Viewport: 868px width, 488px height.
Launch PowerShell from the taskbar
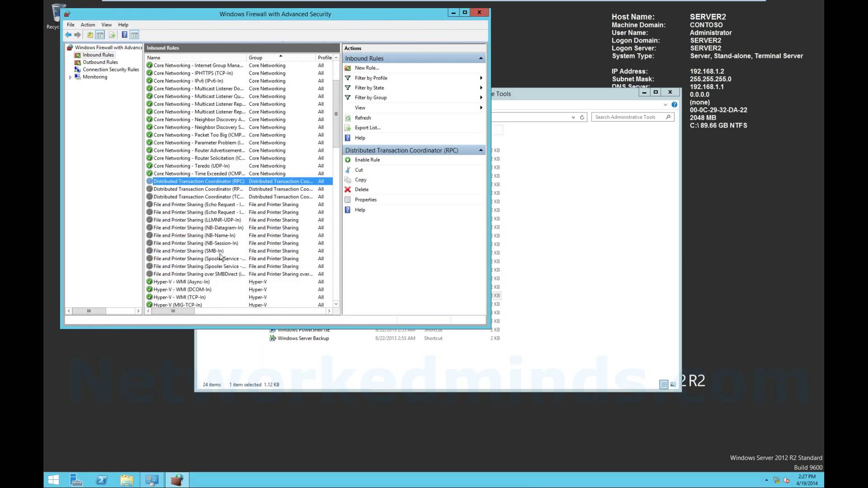[x=102, y=480]
